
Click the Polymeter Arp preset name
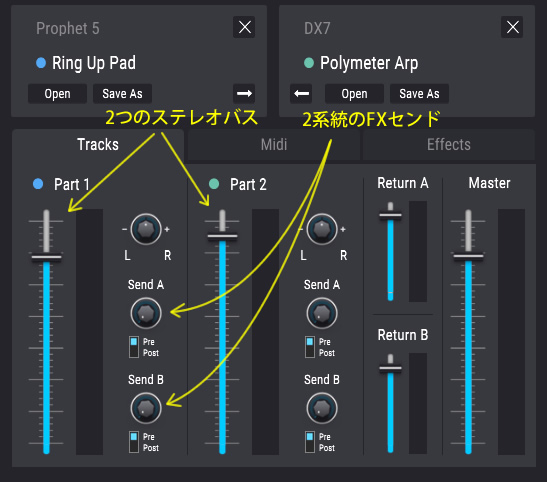[x=369, y=63]
